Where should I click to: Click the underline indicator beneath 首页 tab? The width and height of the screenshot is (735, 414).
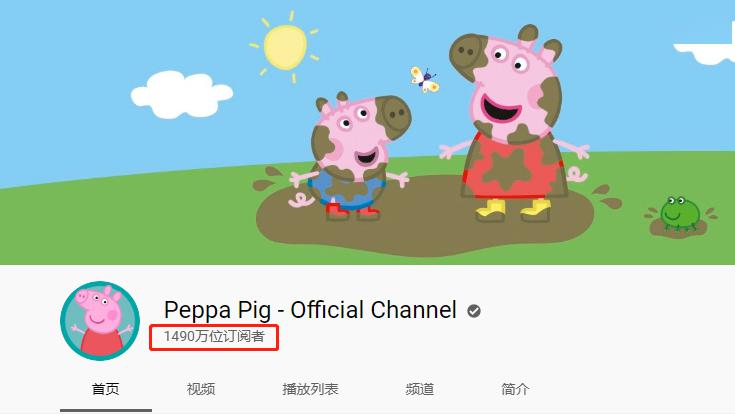pos(106,411)
